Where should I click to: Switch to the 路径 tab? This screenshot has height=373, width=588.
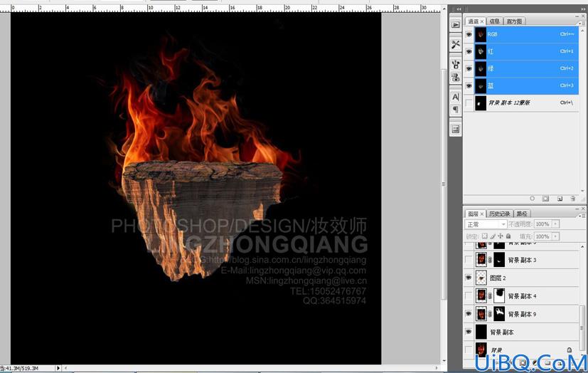[522, 214]
